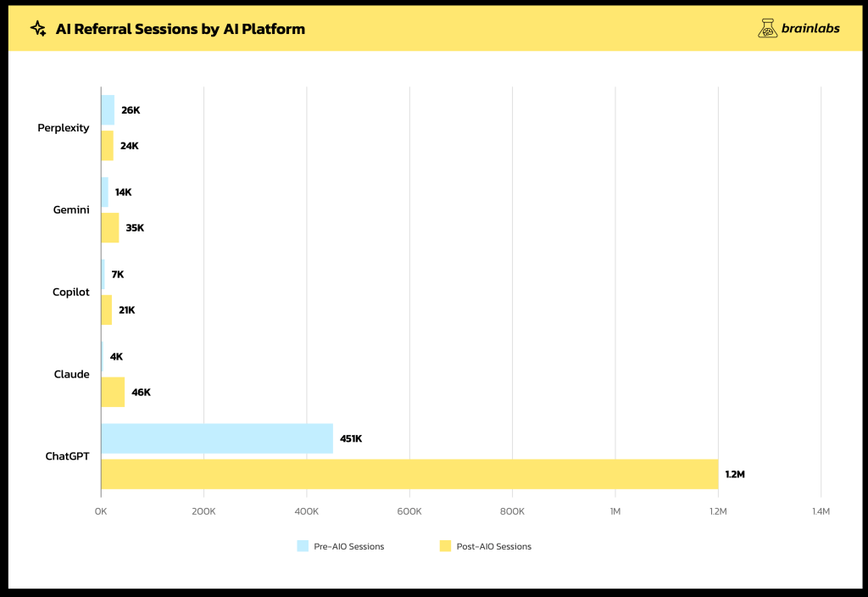Click the 0K x-axis tick label
The height and width of the screenshot is (597, 868).
pyautogui.click(x=101, y=511)
